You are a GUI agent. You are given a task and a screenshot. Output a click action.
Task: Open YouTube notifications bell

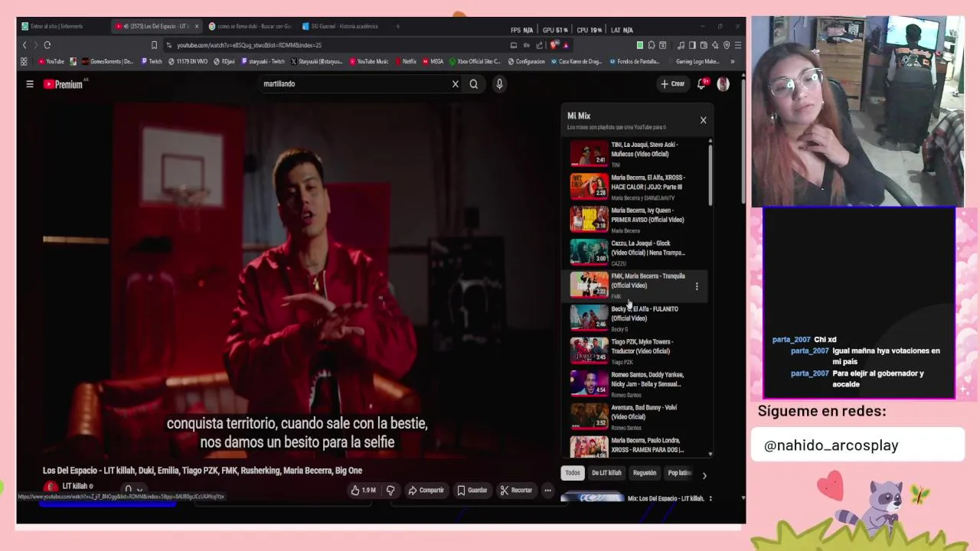click(701, 84)
